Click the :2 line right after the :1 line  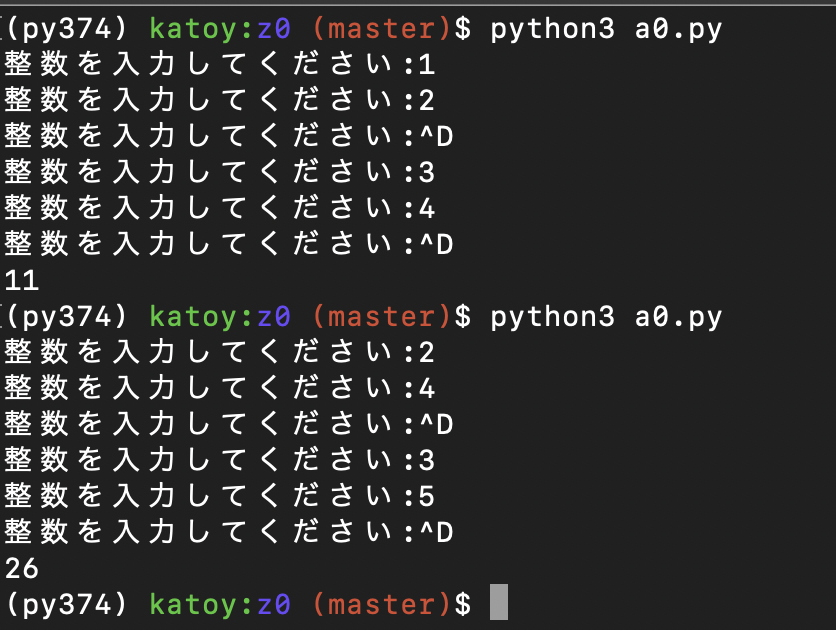click(x=220, y=100)
